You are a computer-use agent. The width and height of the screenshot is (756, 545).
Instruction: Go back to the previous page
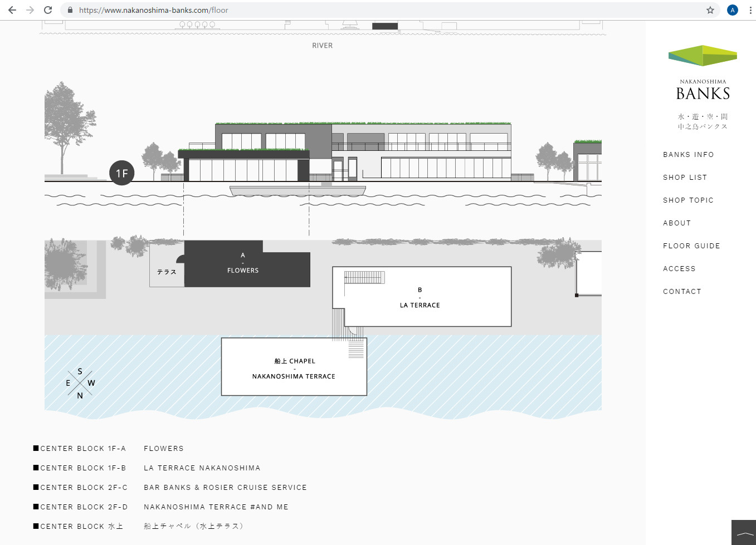tap(12, 10)
